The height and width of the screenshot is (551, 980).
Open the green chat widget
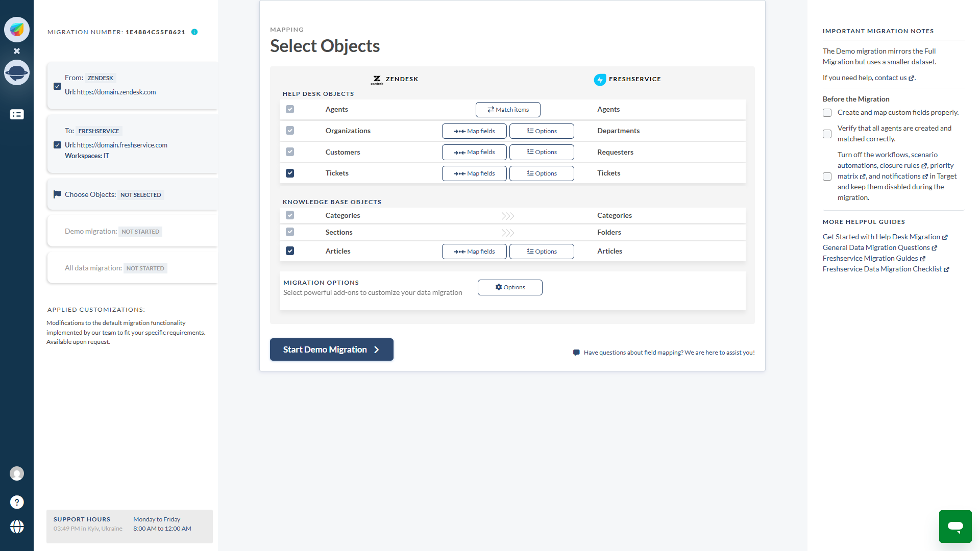point(955,526)
